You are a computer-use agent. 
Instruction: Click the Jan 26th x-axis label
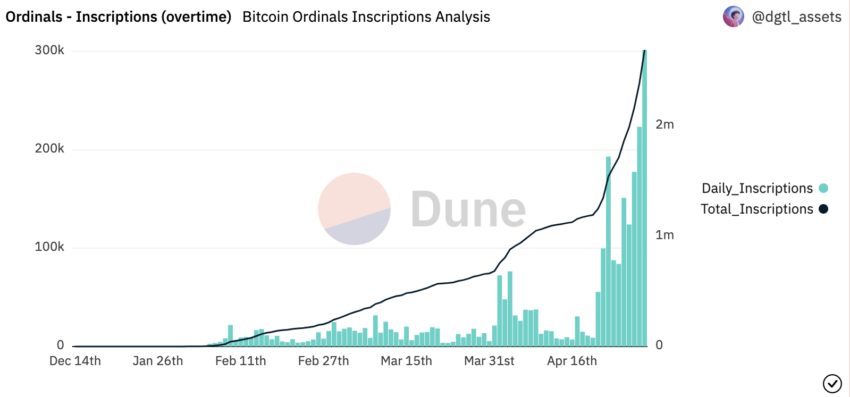pos(158,361)
